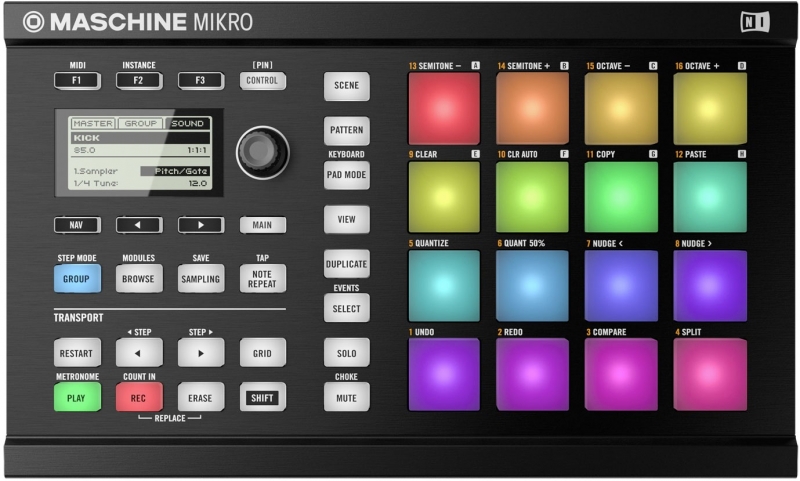Hit pad 5 Quantize
This screenshot has height=481, width=800.
[444, 286]
